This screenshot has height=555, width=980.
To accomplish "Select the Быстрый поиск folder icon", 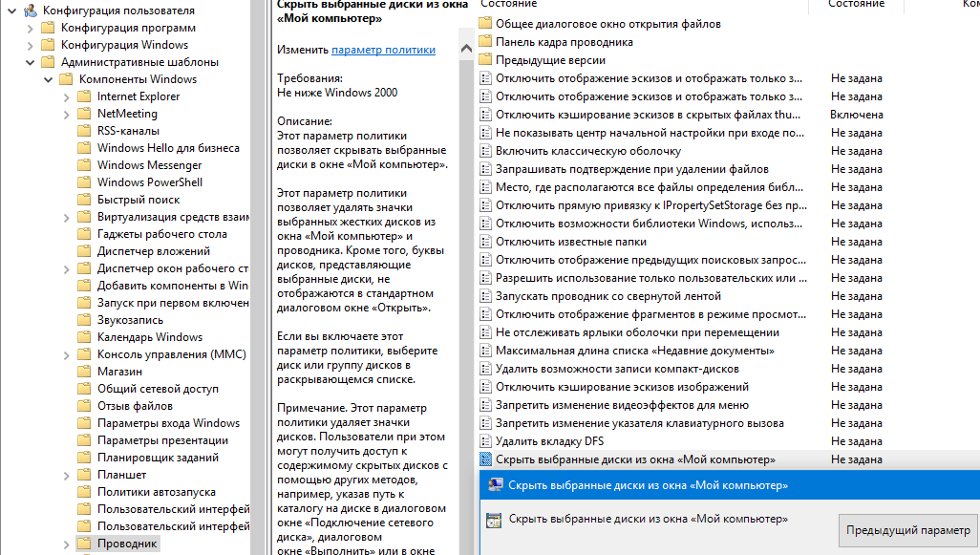I will pyautogui.click(x=84, y=200).
